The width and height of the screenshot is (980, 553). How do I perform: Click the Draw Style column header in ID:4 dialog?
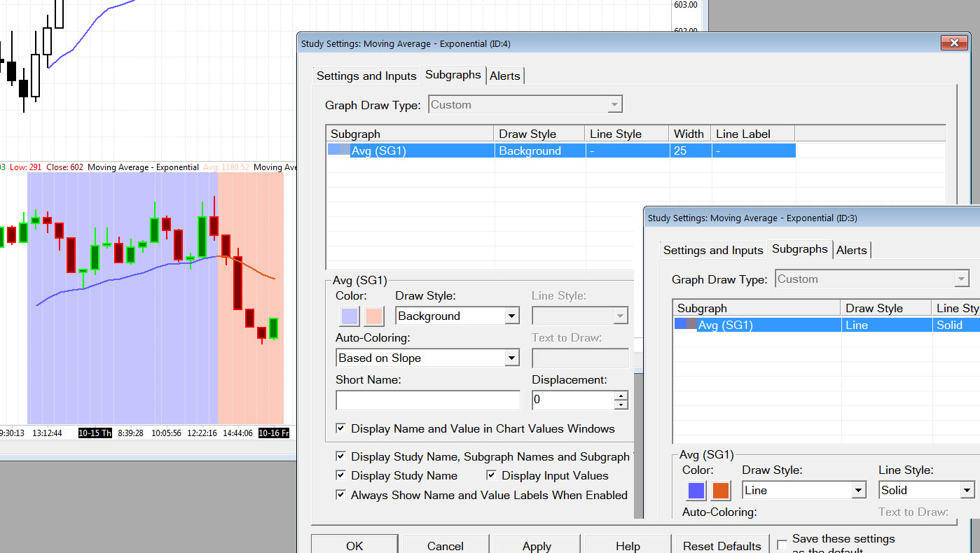[539, 134]
